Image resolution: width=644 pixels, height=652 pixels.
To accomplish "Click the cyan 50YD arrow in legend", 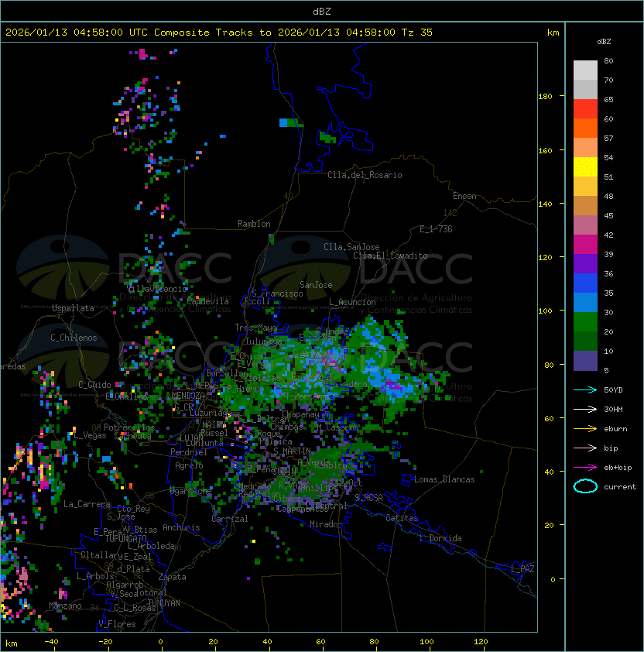I will pos(585,389).
